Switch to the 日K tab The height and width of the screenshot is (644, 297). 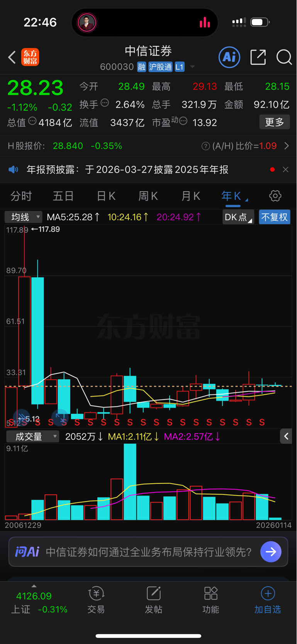[x=106, y=196]
